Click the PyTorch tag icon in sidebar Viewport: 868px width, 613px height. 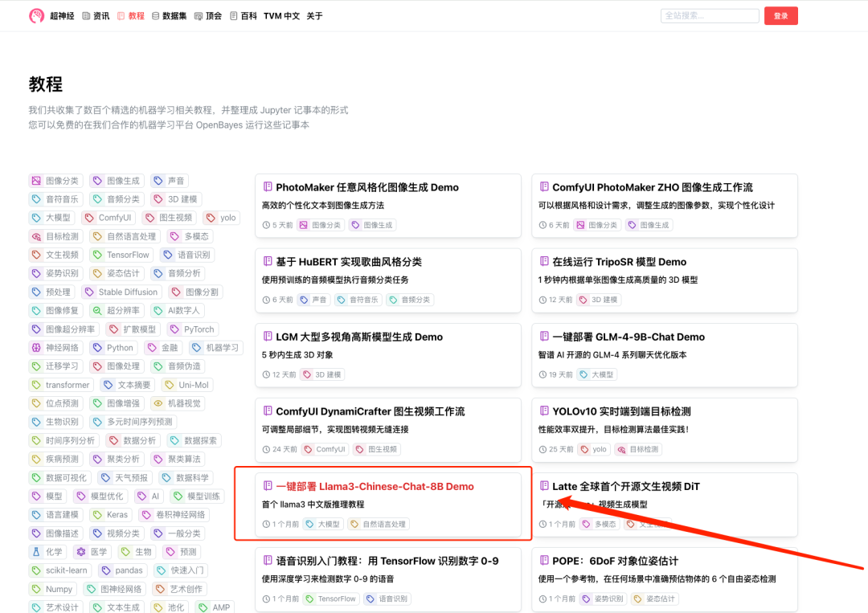point(174,329)
